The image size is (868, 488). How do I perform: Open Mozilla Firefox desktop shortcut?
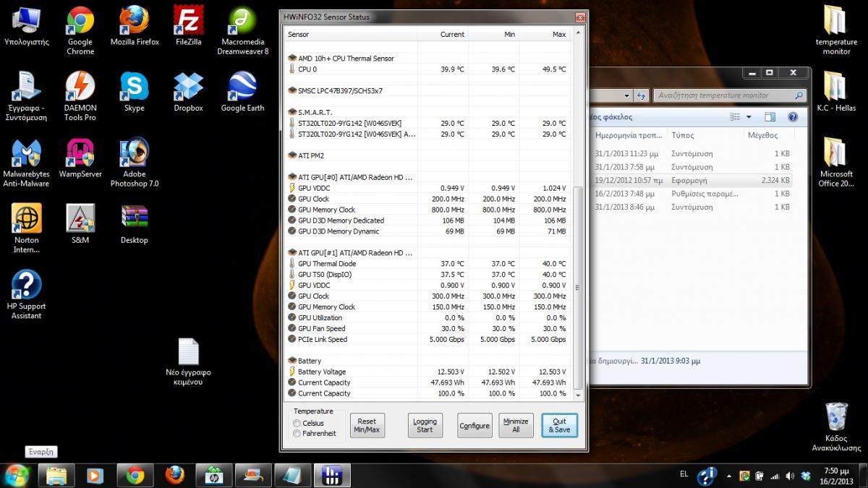(x=135, y=27)
